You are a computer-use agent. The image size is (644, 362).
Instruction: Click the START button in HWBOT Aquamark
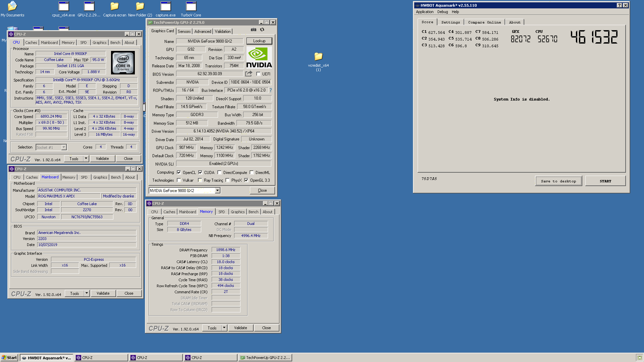[x=605, y=181]
